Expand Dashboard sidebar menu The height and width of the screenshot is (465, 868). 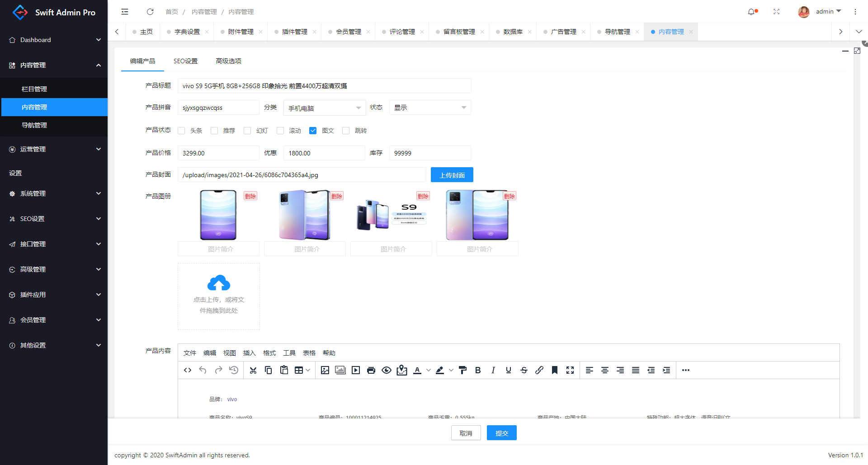(54, 40)
